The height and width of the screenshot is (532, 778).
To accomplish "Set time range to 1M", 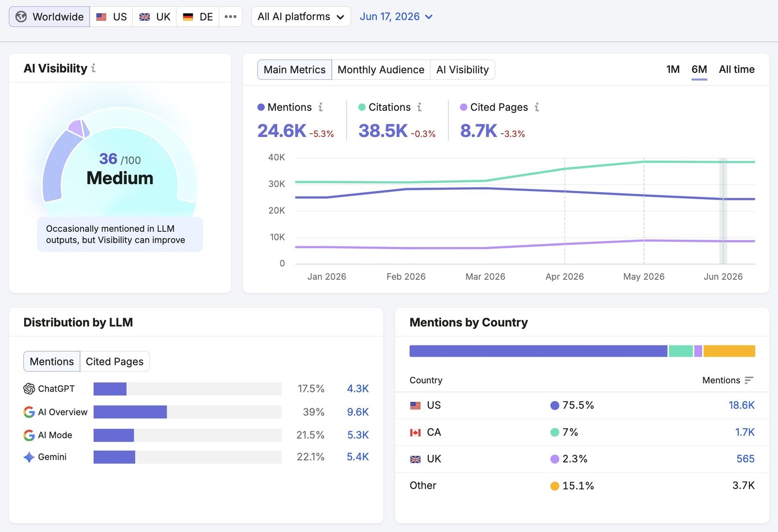I will pos(673,69).
